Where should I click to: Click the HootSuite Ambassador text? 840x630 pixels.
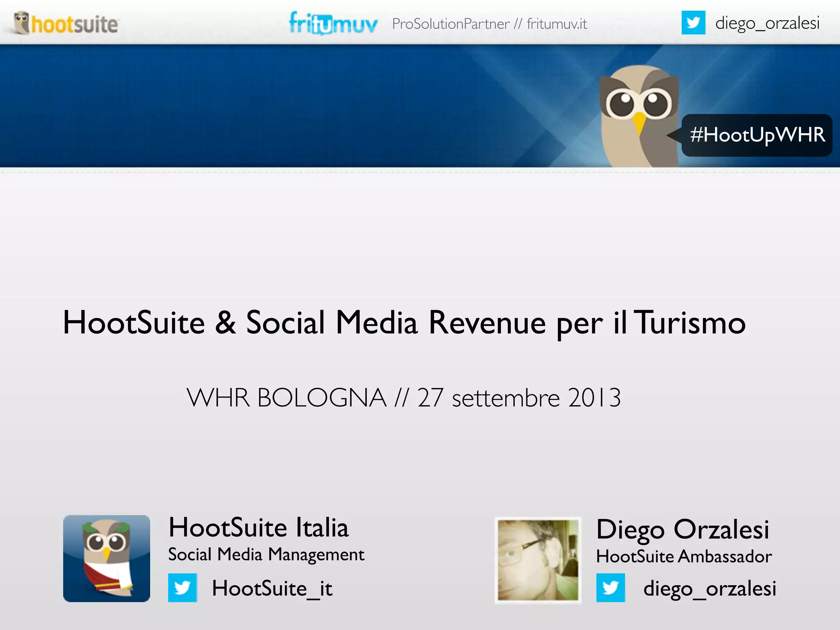click(x=684, y=557)
